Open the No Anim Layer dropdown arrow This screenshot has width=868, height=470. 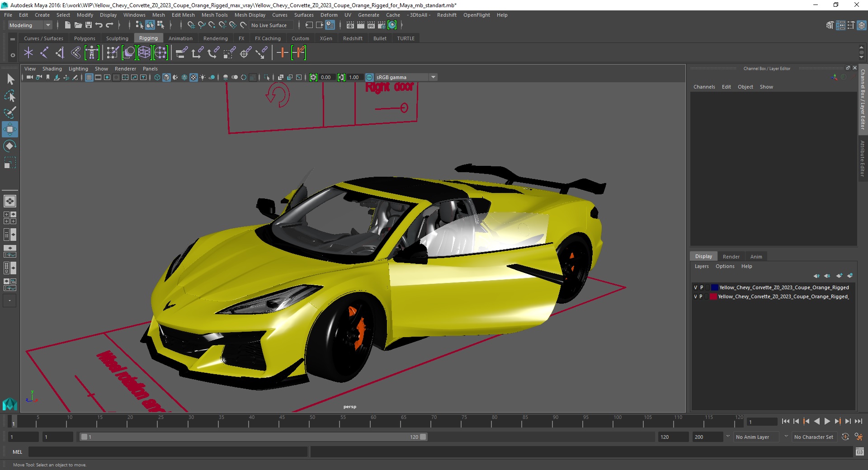(728, 437)
